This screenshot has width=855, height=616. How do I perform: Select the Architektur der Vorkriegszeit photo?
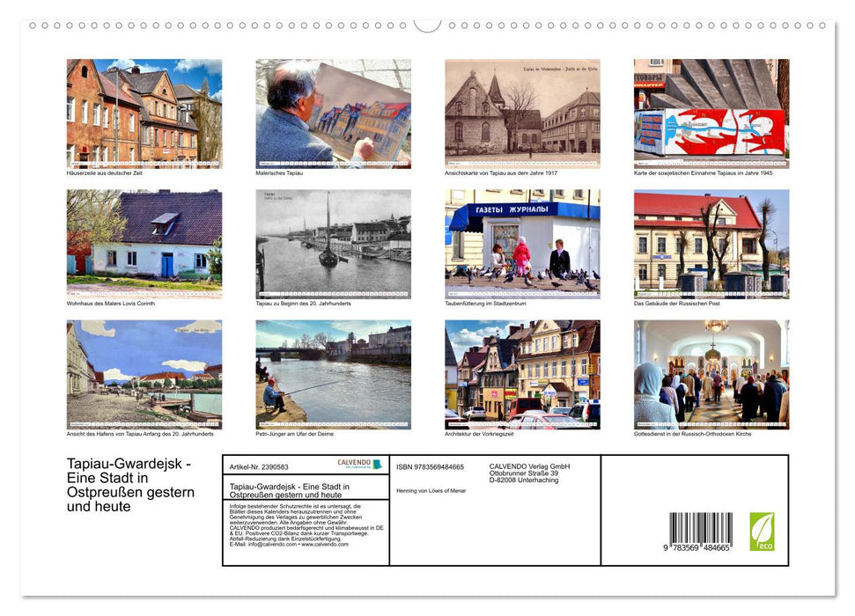(x=522, y=375)
